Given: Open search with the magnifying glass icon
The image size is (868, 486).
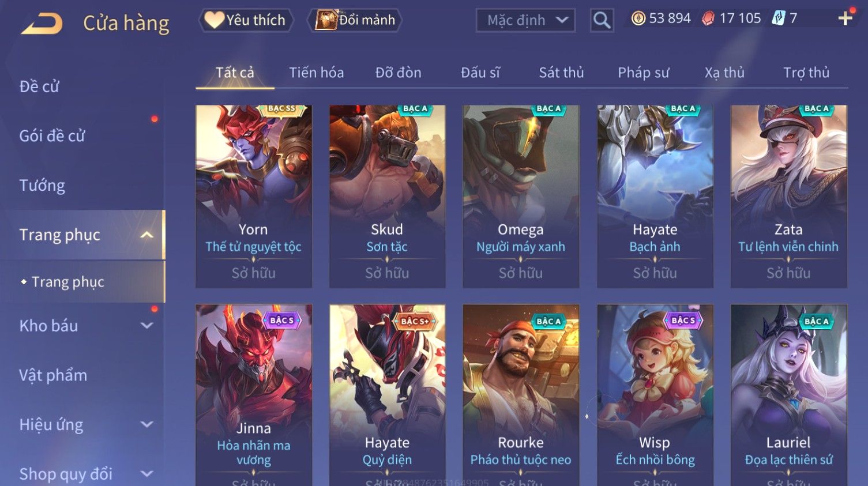Looking at the screenshot, I should [602, 21].
